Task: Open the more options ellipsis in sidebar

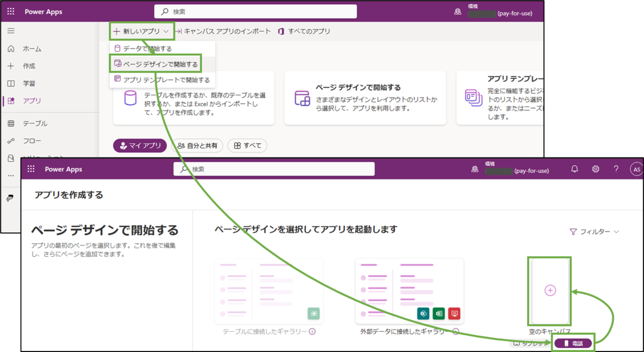Action: 11,176
